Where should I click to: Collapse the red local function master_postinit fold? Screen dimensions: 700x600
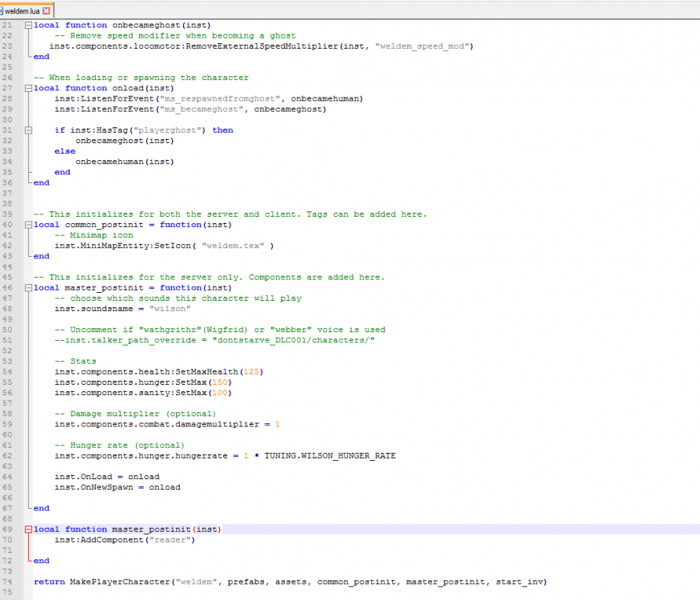pyautogui.click(x=28, y=530)
